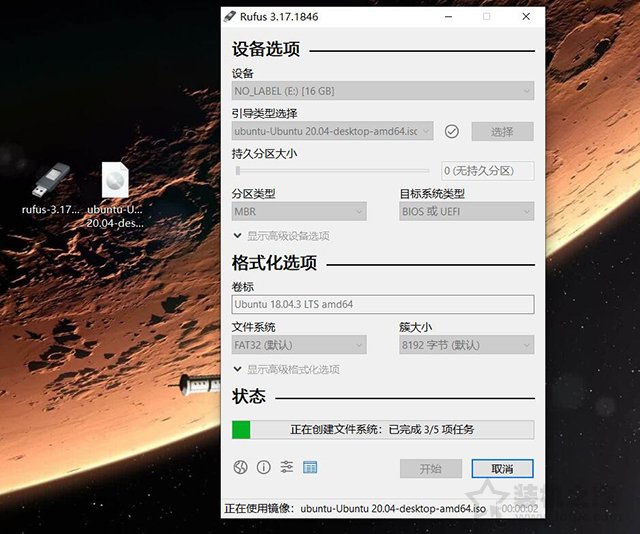Open the 引导类型选择 ISO dropdown
Image resolution: width=640 pixels, height=534 pixels.
pos(333,131)
